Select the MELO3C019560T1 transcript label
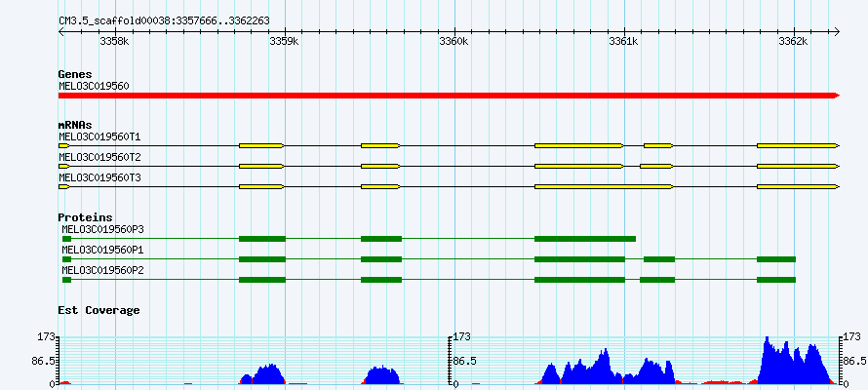The height and width of the screenshot is (390, 868). click(x=99, y=136)
